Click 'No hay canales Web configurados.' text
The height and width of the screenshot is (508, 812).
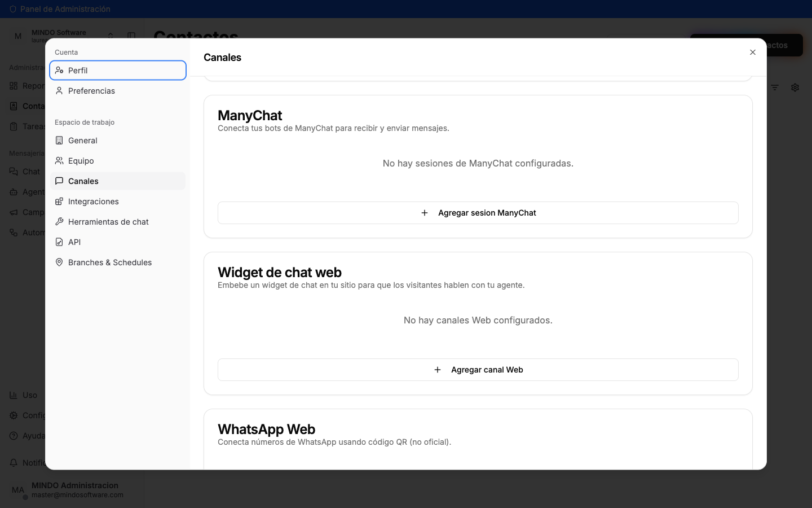pos(478,320)
